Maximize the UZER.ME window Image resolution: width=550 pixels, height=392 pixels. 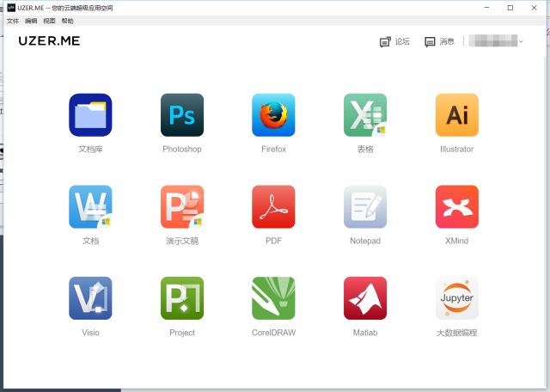[510, 8]
